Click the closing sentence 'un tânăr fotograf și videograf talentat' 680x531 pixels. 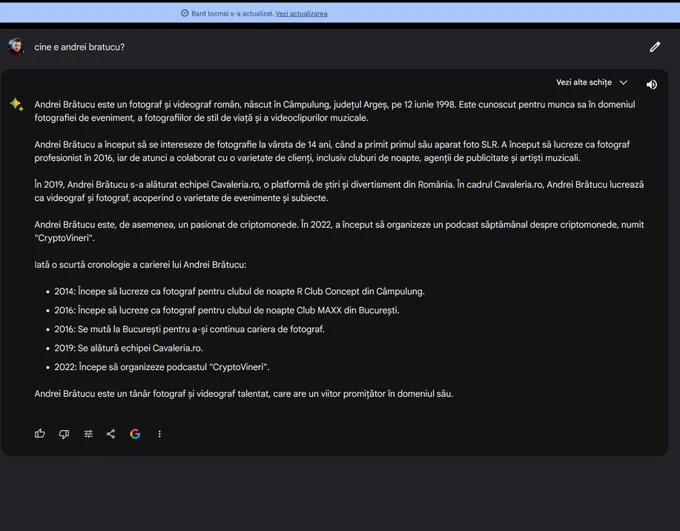click(244, 394)
